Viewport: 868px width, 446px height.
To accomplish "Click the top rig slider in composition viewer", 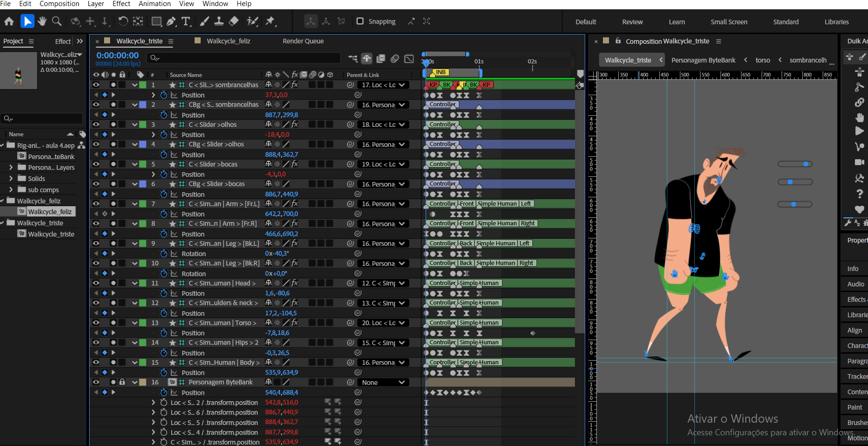I will (x=805, y=164).
